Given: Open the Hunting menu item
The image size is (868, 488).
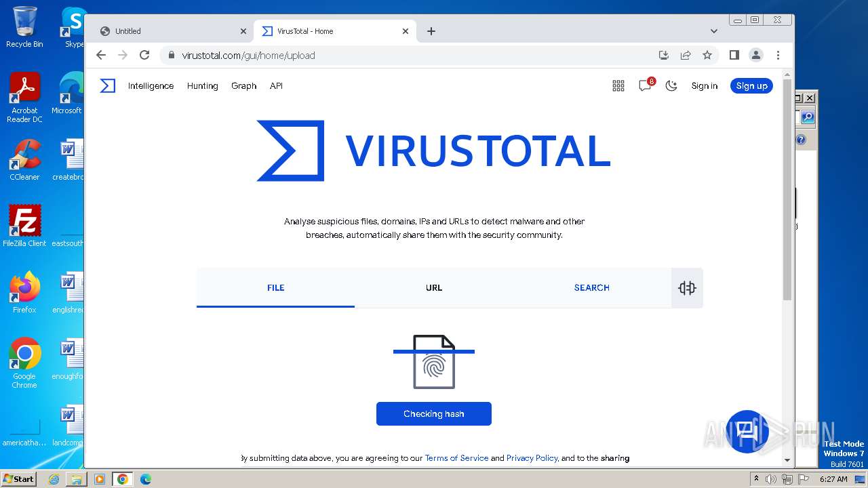Looking at the screenshot, I should tap(202, 85).
